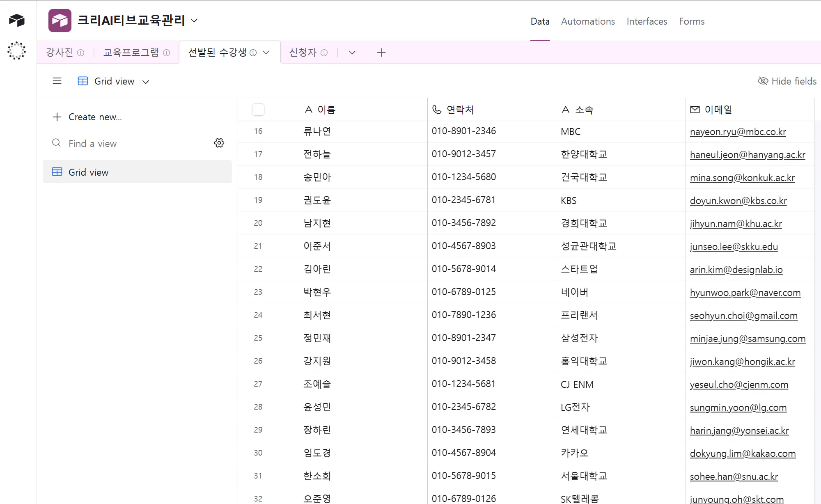Click the plus icon to add a new table
The image size is (821, 504).
pos(381,52)
